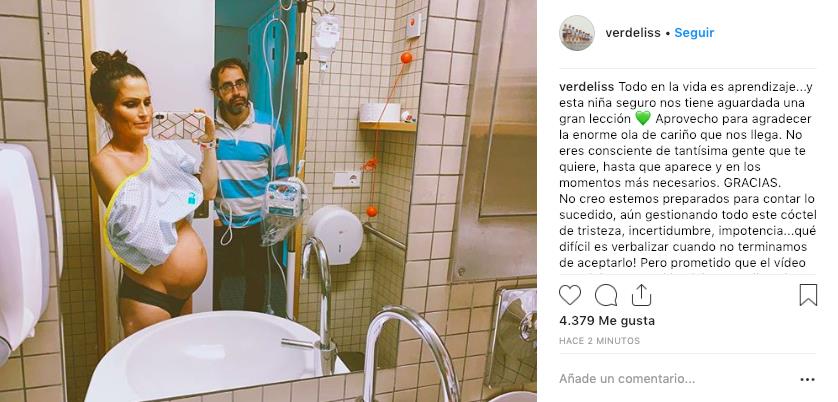838x402 pixels.
Task: View who liked via 4.379 Me gusta
Action: (x=607, y=321)
